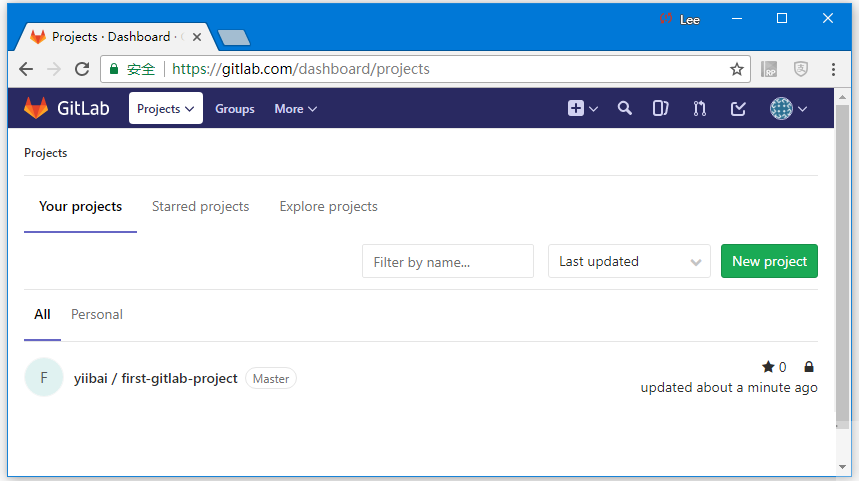859x481 pixels.
Task: Click the scrollbar up arrow
Action: (x=842, y=97)
